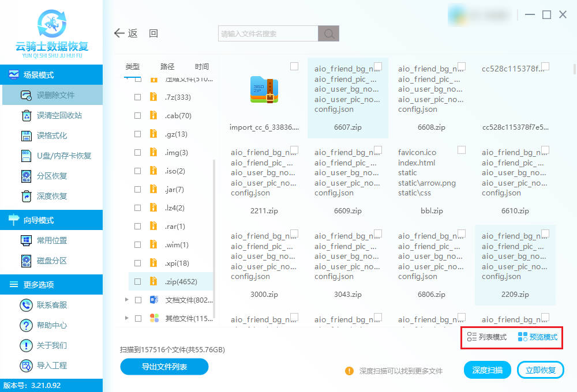Click 立即恢复 button
577x392 pixels.
540,370
